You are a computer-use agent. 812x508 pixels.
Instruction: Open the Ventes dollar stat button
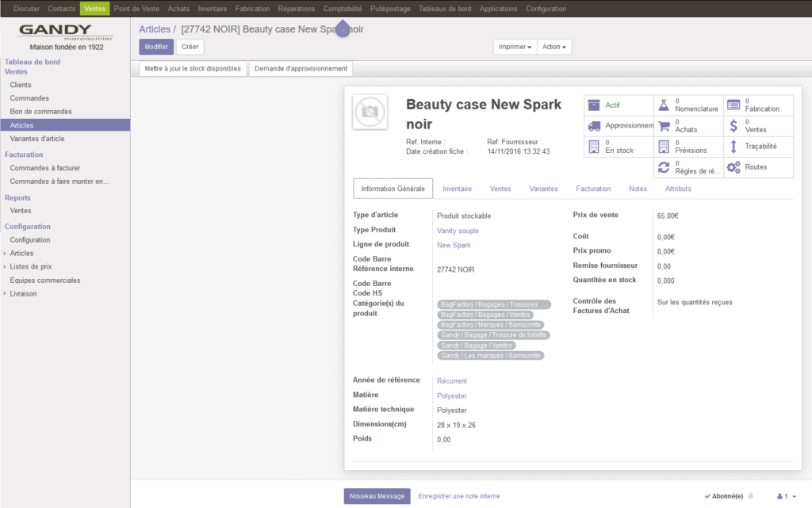coord(758,126)
